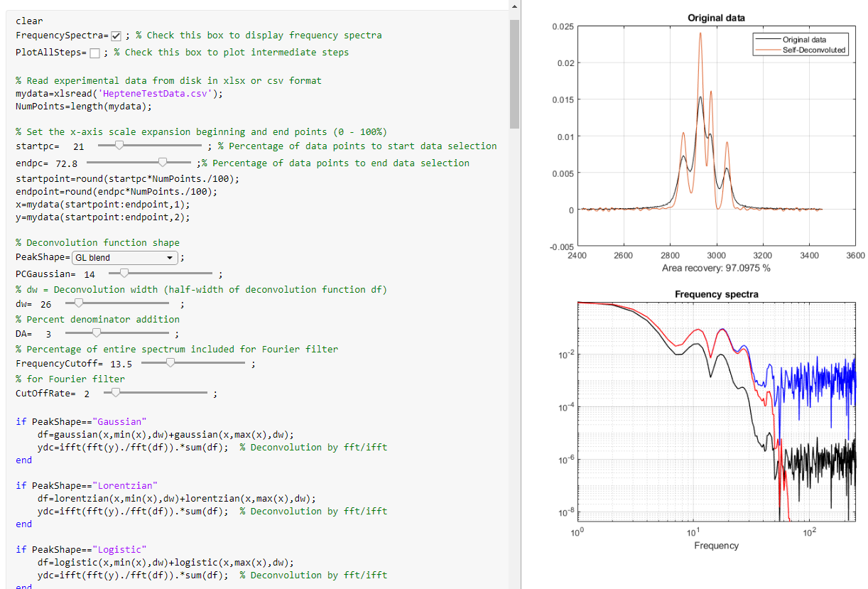Click the 'Frequency' x-axis label

[x=716, y=546]
